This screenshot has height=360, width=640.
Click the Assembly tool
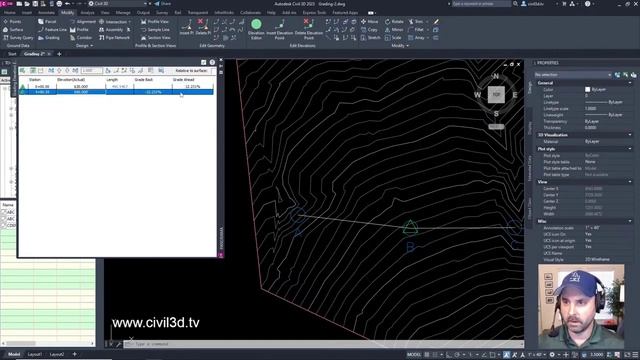click(111, 30)
